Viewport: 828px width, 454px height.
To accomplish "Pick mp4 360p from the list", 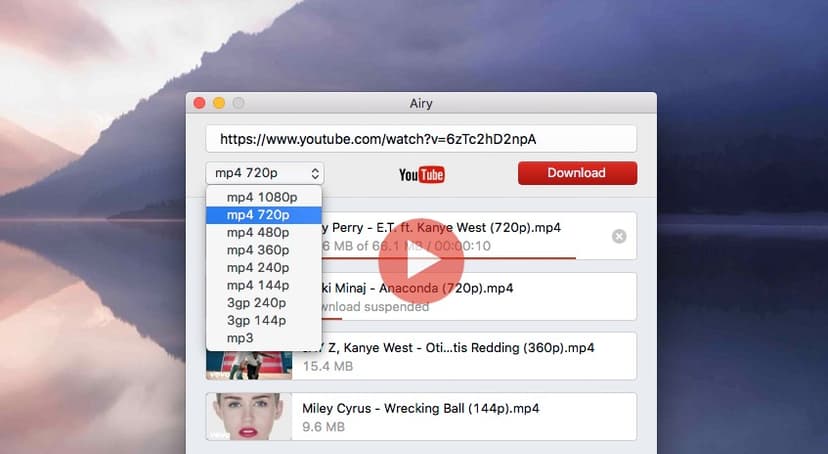I will (x=264, y=250).
